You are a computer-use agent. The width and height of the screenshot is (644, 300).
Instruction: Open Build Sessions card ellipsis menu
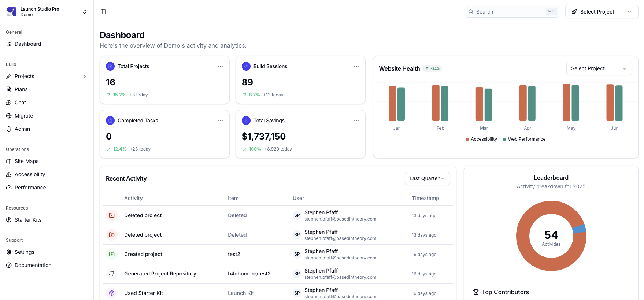356,66
